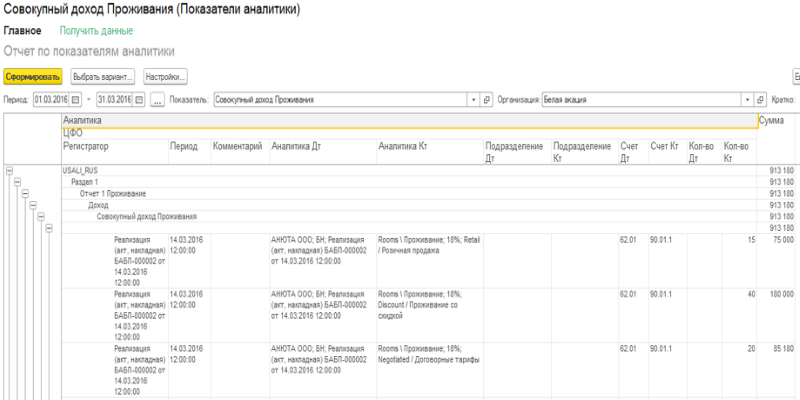Collapse the Отчет 1 Проживание group
This screenshot has height=400, width=800.
click(x=25, y=194)
